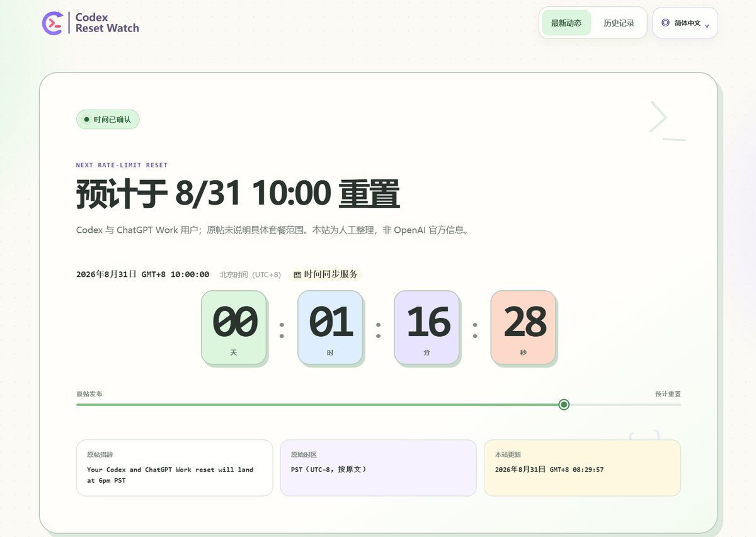Screen dimensions: 756x537
Task: Click the 时间已确认 status badge
Action: point(108,119)
